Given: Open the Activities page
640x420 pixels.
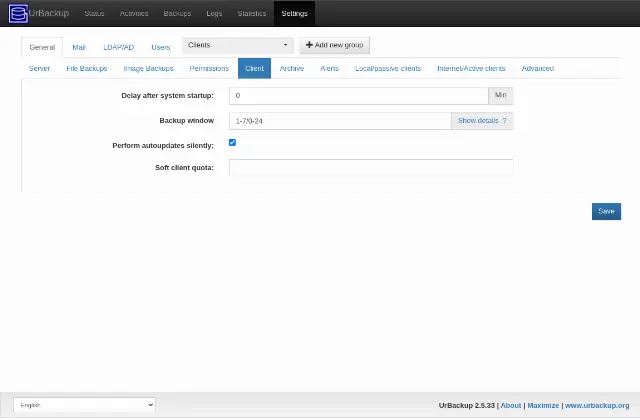Looking at the screenshot, I should pos(134,13).
